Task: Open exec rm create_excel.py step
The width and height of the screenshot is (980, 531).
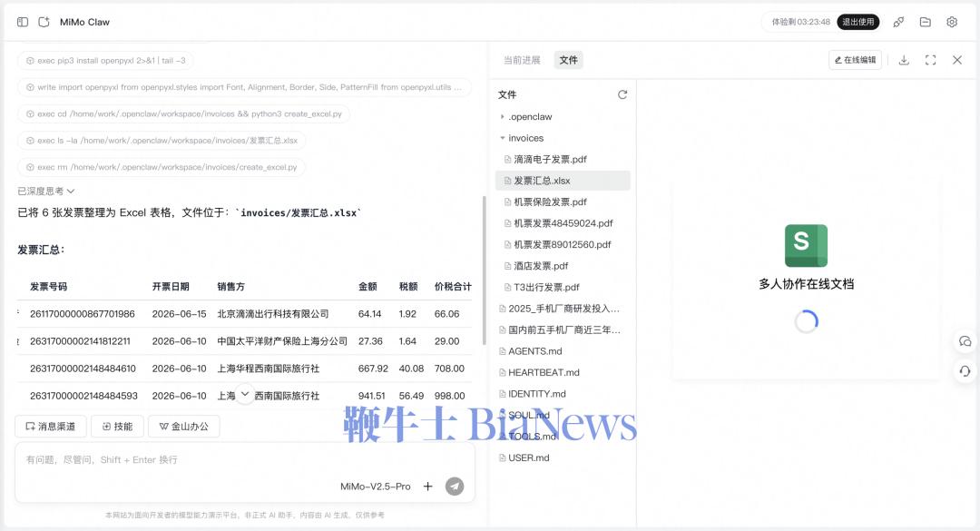Action: pos(162,167)
